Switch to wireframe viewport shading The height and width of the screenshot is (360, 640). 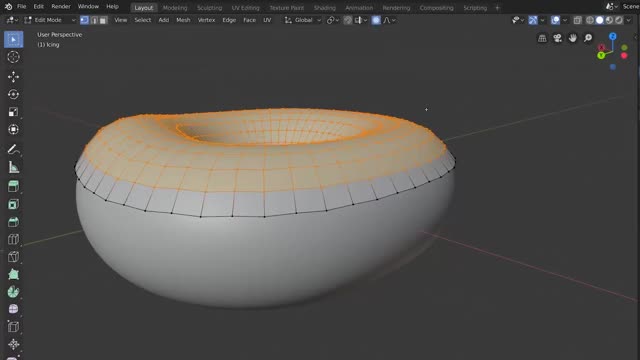click(x=590, y=20)
